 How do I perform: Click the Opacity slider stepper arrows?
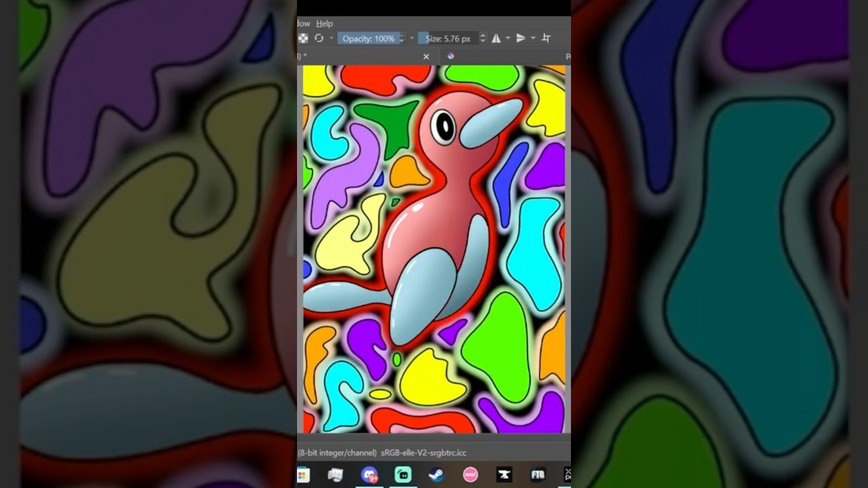tap(401, 39)
